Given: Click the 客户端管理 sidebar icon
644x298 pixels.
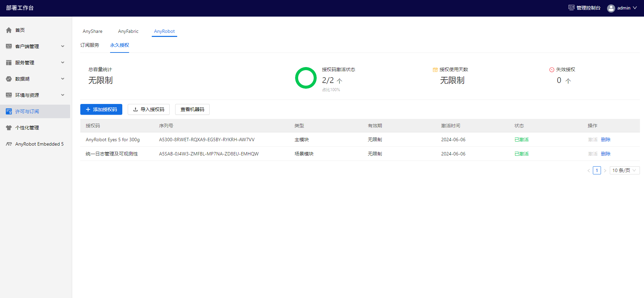Looking at the screenshot, I should pos(9,46).
